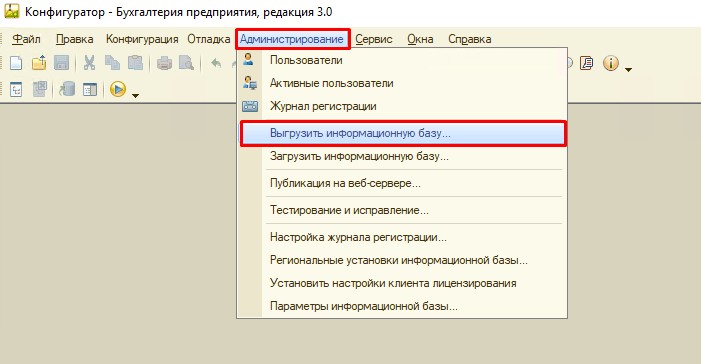Choose Активные пользователи menu entry

click(x=402, y=83)
